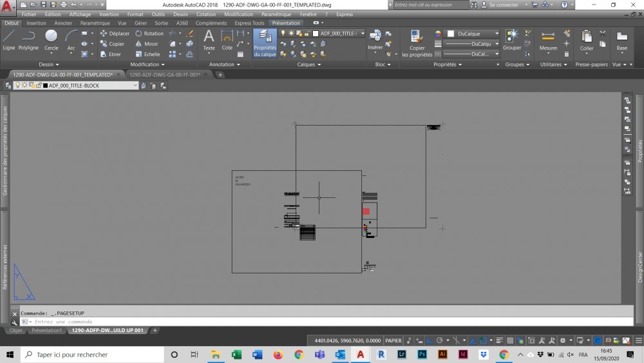Click the Insérer block icon
Screen dimensions: 644x363
pyautogui.click(x=375, y=41)
